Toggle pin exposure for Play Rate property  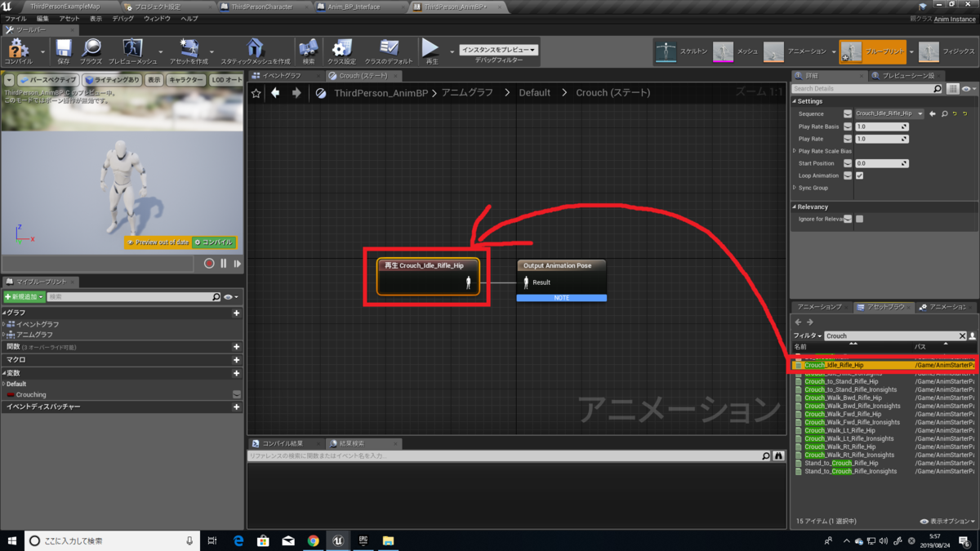pos(848,139)
